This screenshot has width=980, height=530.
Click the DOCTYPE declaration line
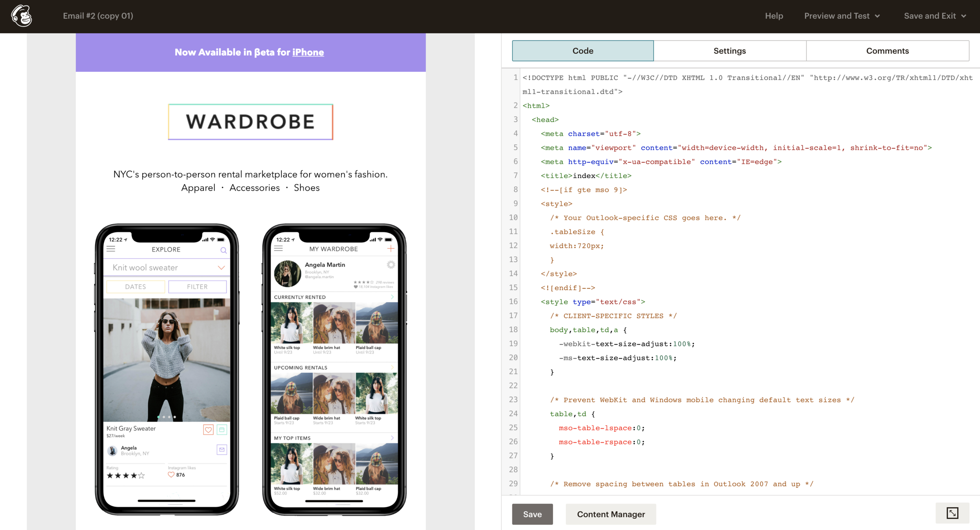(x=748, y=84)
